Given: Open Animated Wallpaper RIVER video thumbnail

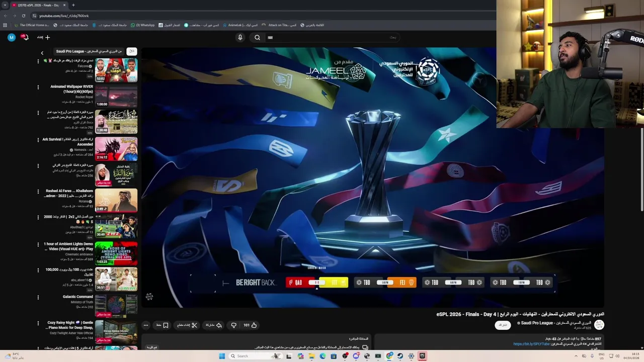Looking at the screenshot, I should (116, 96).
